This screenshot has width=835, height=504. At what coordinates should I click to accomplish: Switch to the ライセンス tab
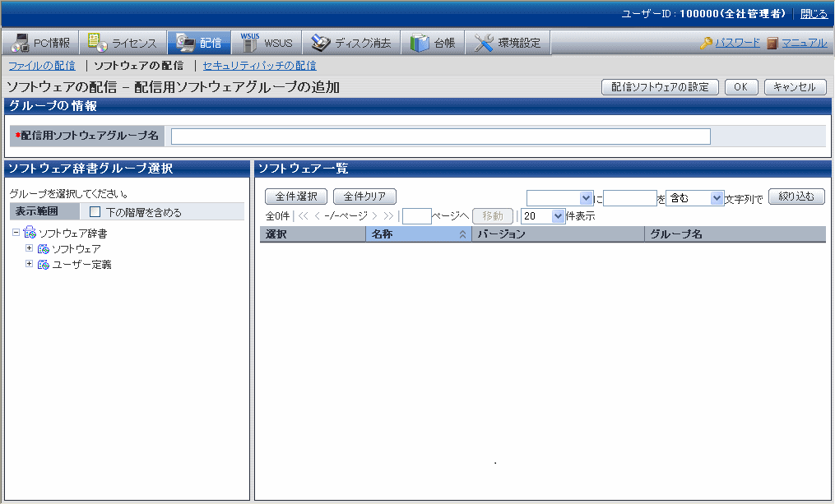coord(123,43)
